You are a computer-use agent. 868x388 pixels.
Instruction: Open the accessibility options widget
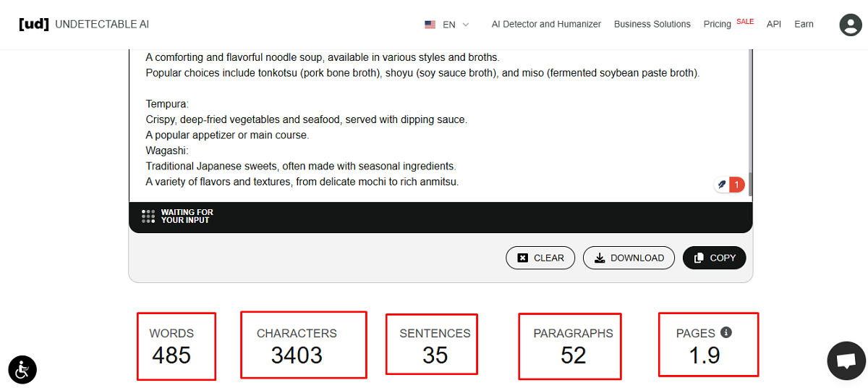(x=22, y=369)
